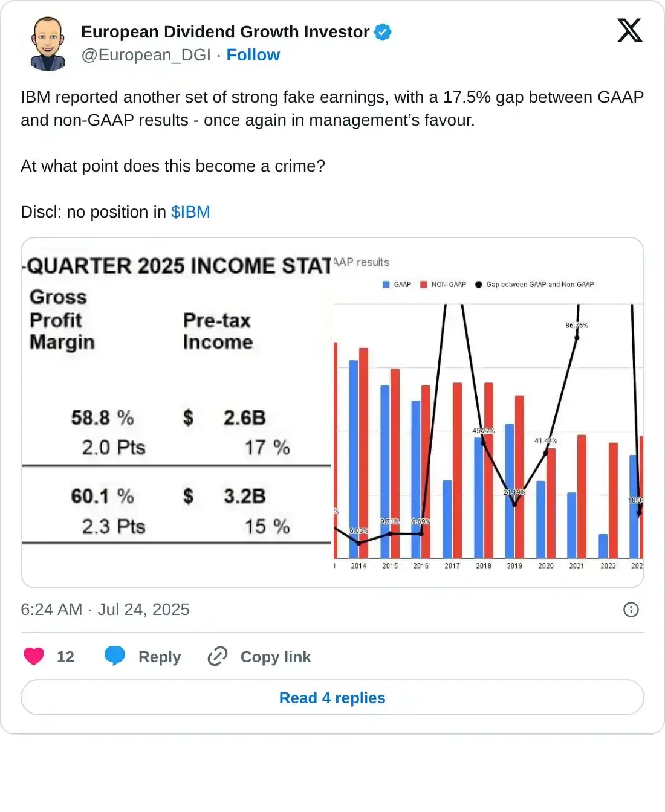Open the European Dividend Growth Investor name
665x812 pixels.
point(225,32)
